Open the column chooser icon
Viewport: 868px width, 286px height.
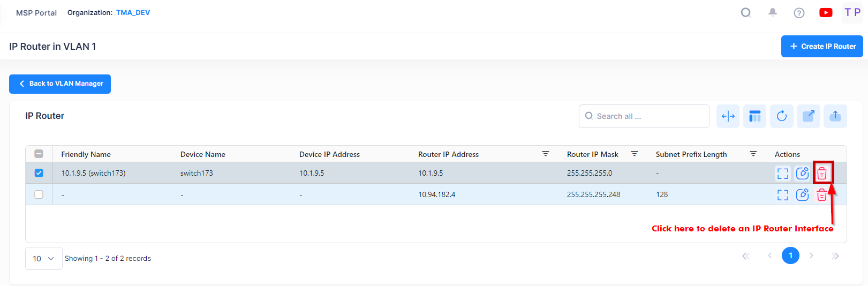pyautogui.click(x=754, y=116)
